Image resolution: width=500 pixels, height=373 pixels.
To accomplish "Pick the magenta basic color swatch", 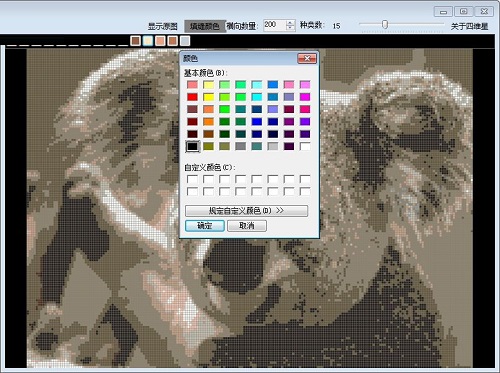I will coord(305,97).
